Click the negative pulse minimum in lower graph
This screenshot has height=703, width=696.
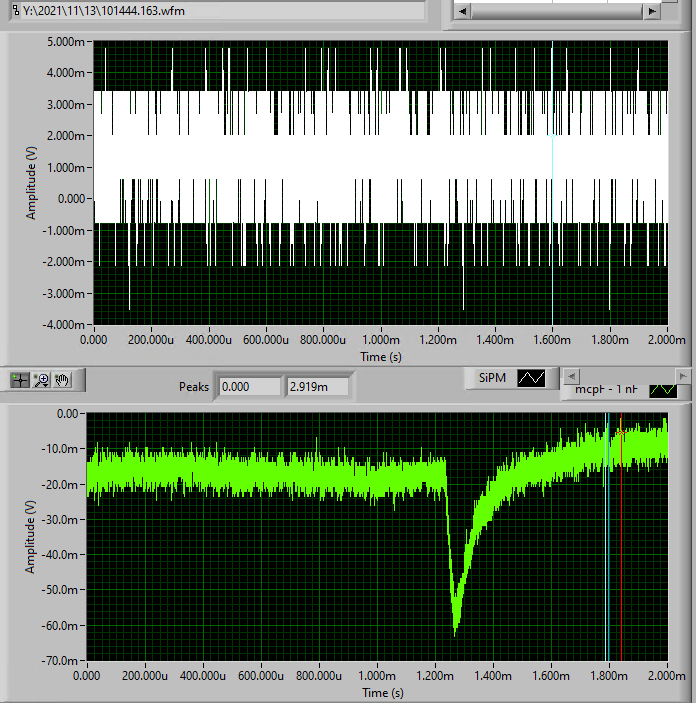(456, 628)
